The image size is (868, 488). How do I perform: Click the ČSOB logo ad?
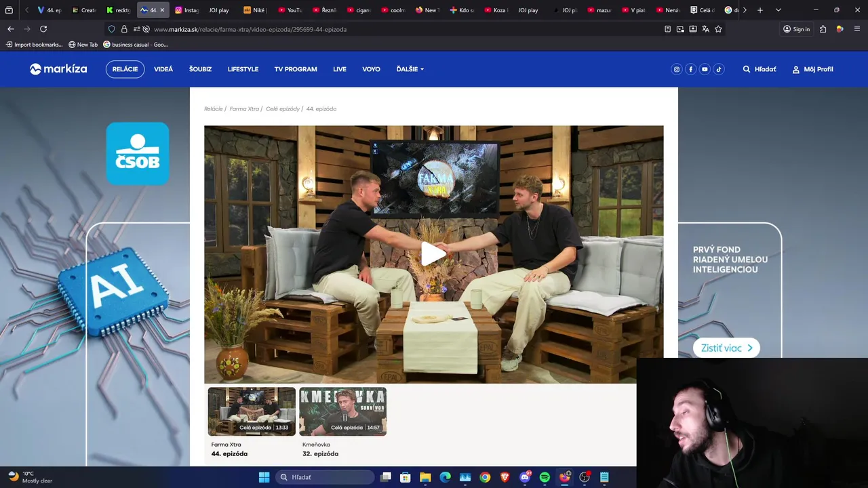pyautogui.click(x=138, y=154)
